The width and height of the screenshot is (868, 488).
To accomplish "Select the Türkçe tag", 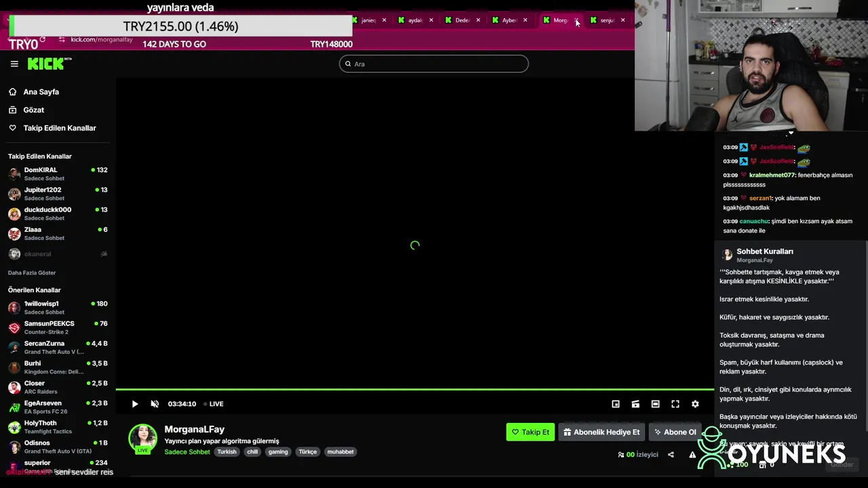I will click(x=308, y=452).
